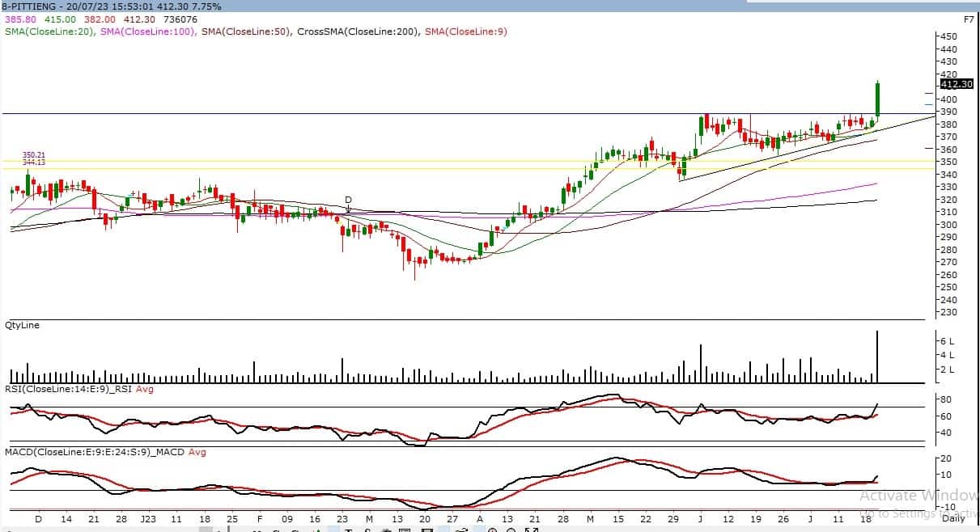Click the latest large green breakout candle
This screenshot has width=980, height=532.
point(878,99)
